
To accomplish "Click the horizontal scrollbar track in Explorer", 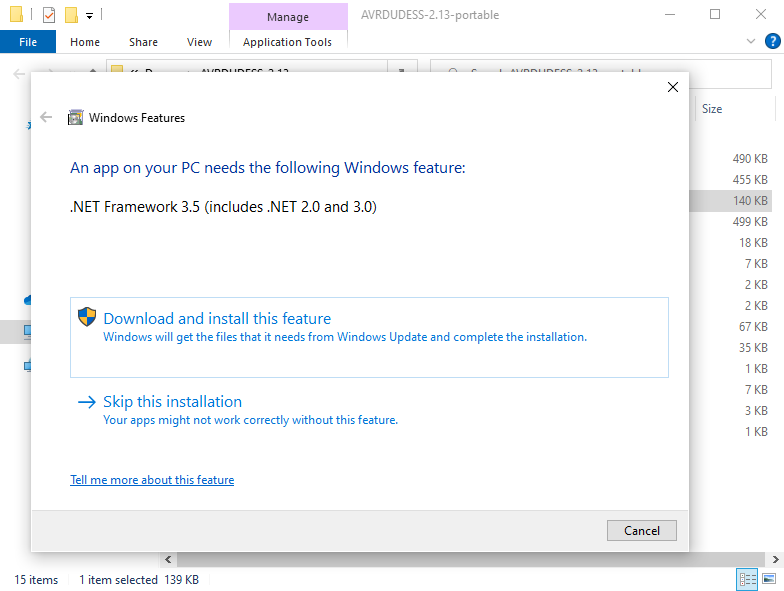I will click(471, 559).
